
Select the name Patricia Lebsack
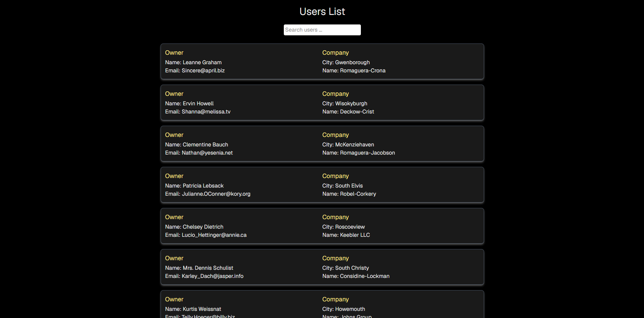click(x=203, y=186)
